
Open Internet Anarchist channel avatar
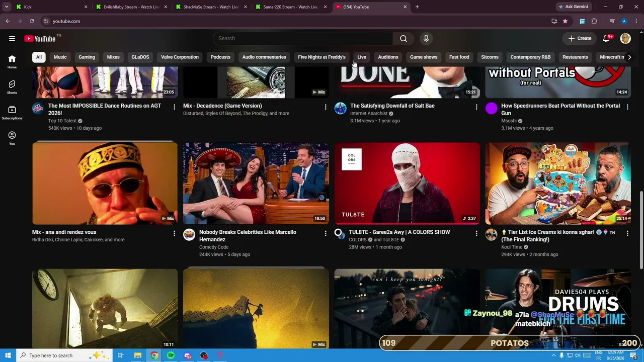click(x=341, y=108)
